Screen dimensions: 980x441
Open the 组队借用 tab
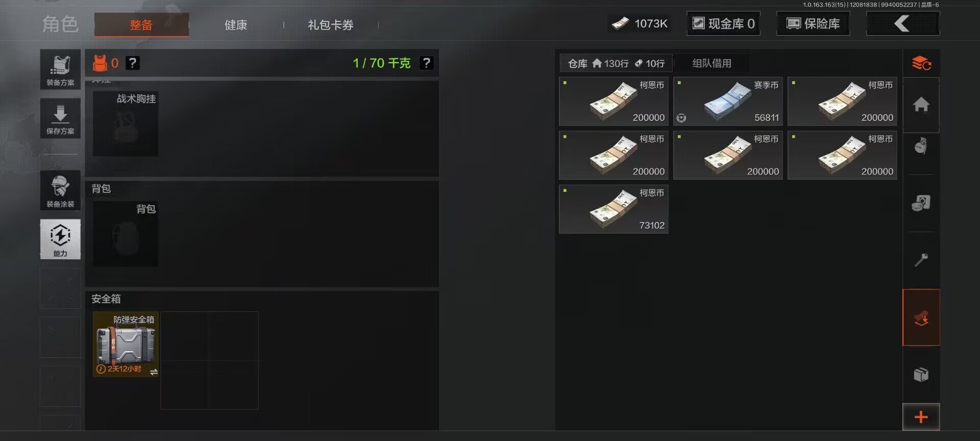pyautogui.click(x=712, y=63)
